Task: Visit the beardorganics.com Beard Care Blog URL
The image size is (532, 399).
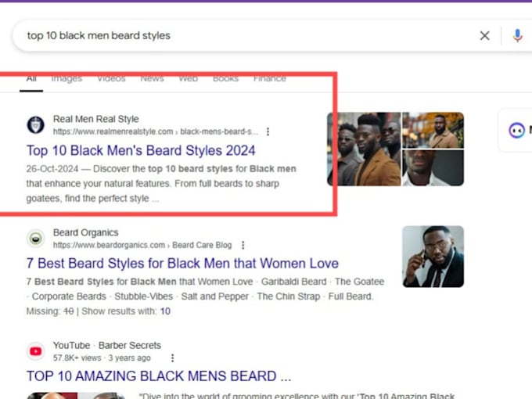Action: coord(142,245)
